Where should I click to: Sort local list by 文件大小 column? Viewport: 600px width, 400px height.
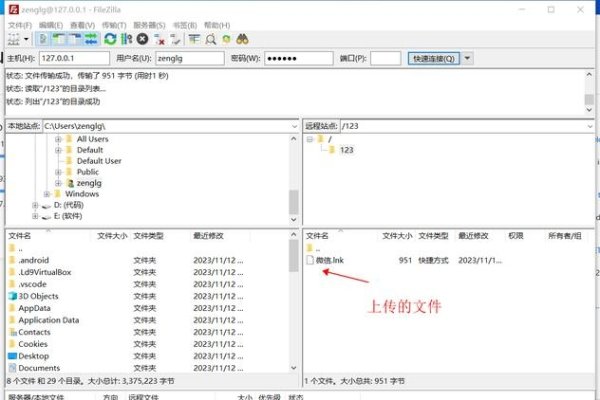111,236
